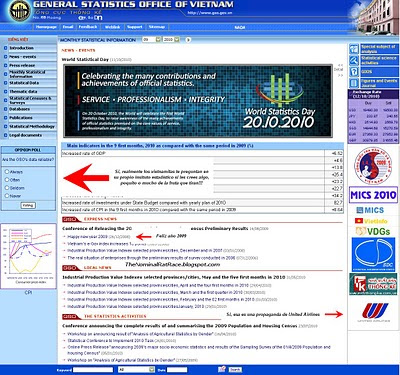The image size is (400, 375).
Task: Click the go arrow next to the year selector
Action: tap(188, 40)
